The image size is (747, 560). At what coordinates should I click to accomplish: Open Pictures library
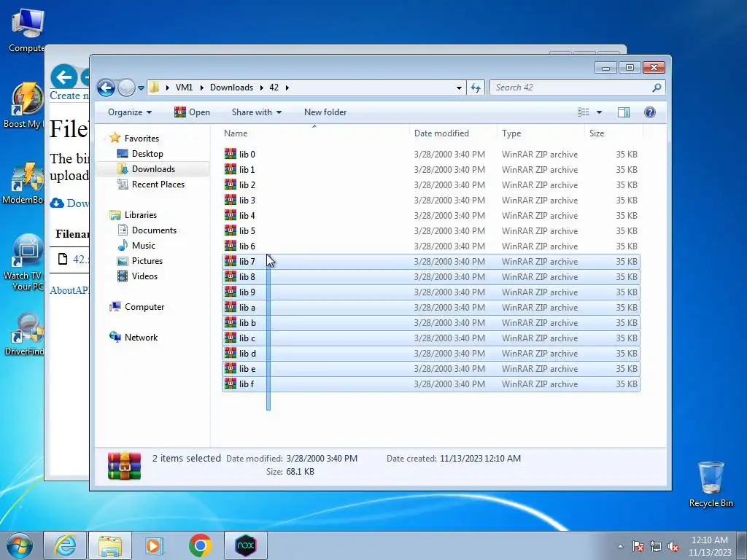[x=147, y=261]
